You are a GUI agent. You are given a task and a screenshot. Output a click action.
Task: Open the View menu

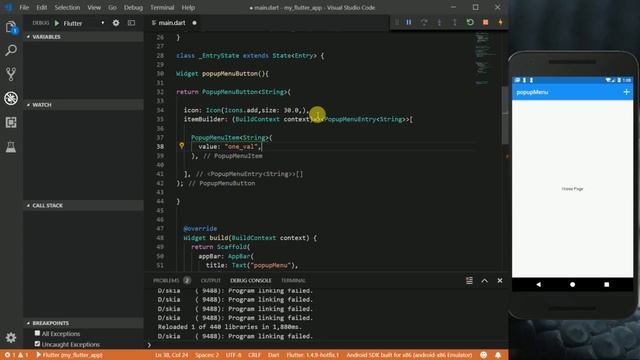coord(94,7)
